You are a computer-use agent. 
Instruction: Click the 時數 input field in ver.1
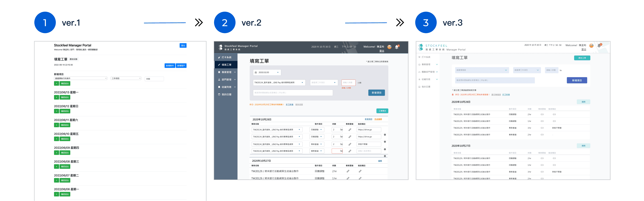(154, 79)
